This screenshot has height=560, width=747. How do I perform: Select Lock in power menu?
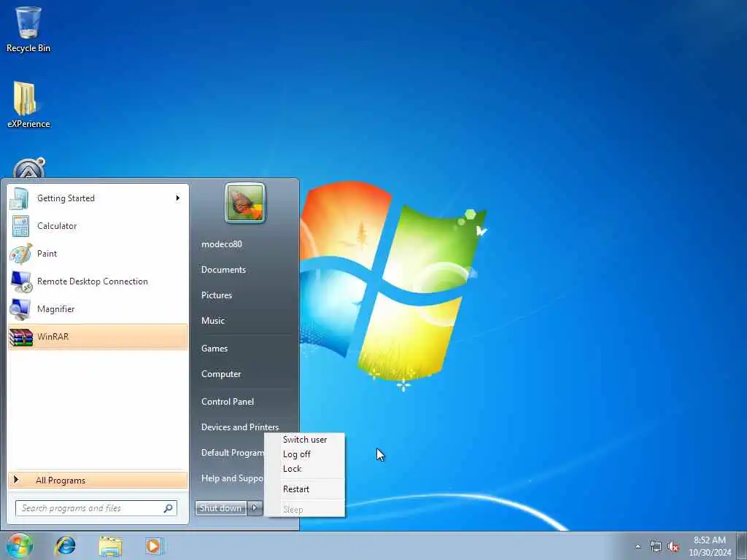(305, 469)
